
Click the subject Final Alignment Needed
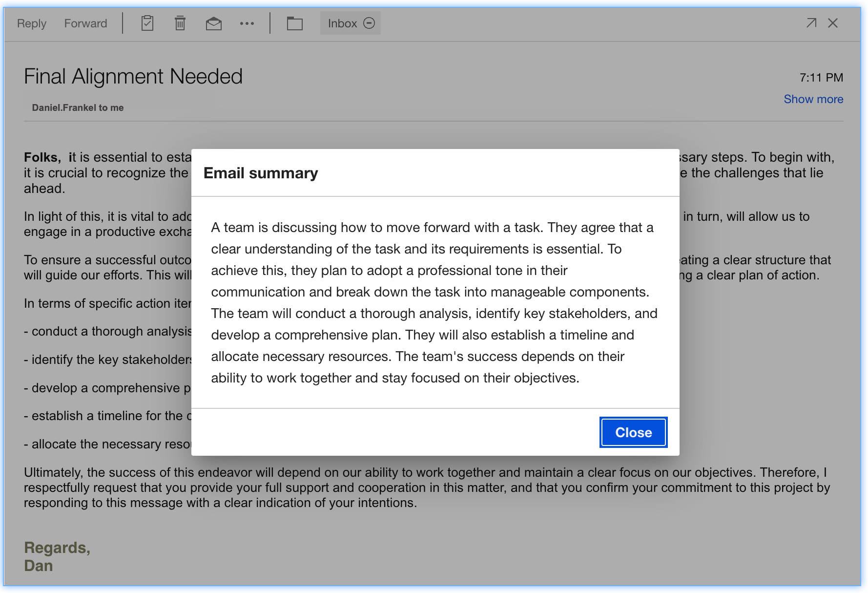click(x=133, y=77)
